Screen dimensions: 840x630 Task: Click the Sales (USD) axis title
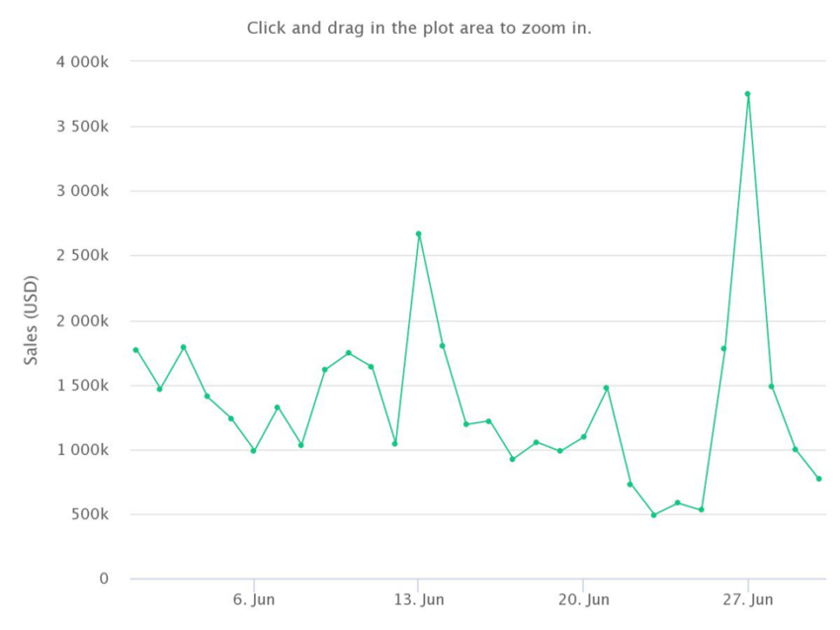[x=31, y=320]
